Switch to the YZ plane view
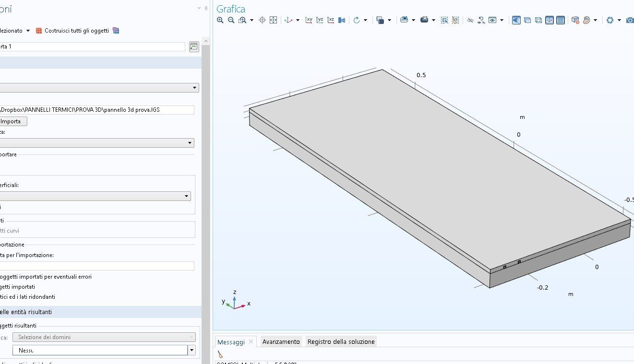The width and height of the screenshot is (634, 364). (320, 20)
